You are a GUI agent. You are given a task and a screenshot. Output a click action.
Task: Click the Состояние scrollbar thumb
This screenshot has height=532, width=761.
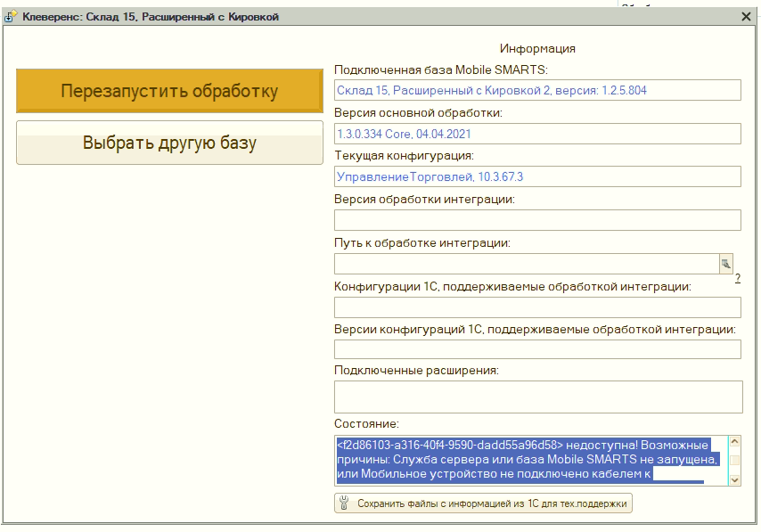coord(735,460)
